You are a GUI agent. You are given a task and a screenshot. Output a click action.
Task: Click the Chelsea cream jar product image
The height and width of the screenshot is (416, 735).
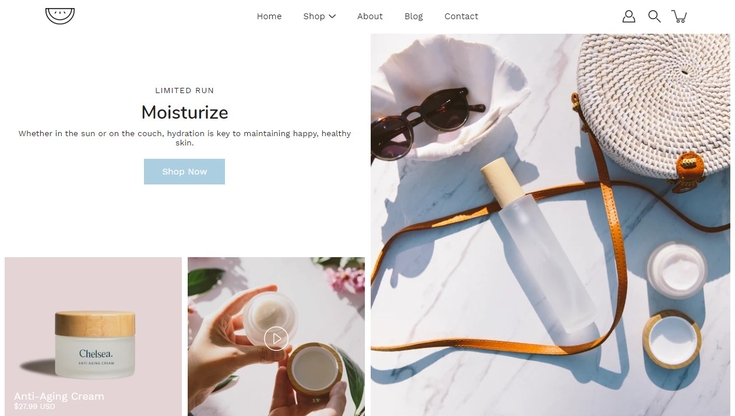tap(93, 336)
